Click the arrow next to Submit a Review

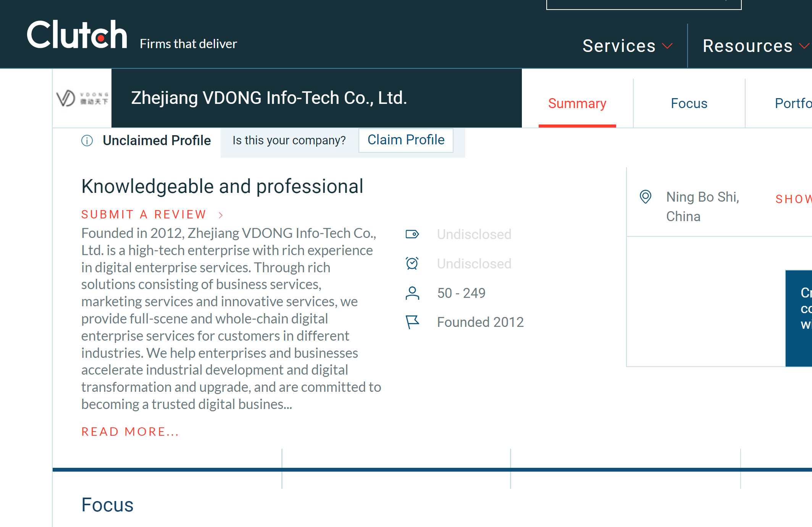click(221, 215)
